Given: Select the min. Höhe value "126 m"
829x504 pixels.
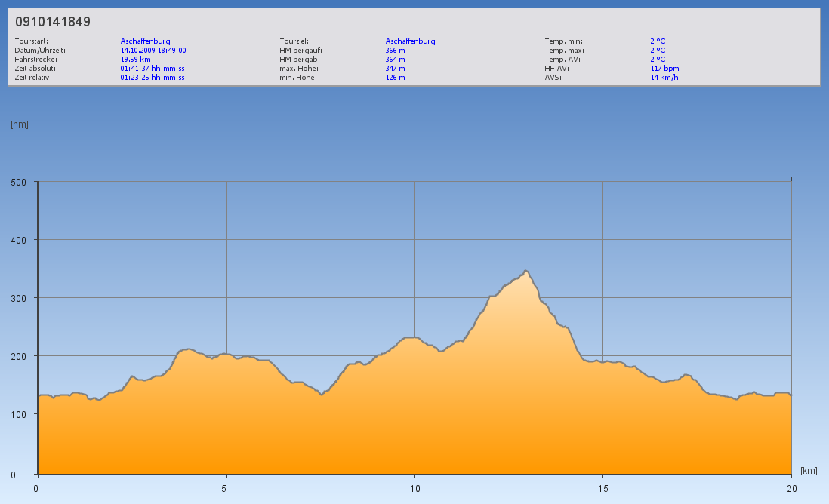Looking at the screenshot, I should (x=395, y=77).
